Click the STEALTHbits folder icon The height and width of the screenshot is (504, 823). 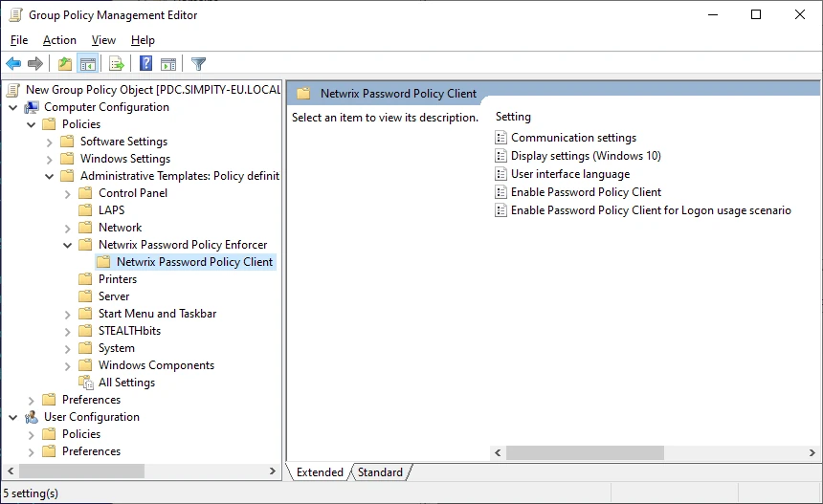pos(85,331)
